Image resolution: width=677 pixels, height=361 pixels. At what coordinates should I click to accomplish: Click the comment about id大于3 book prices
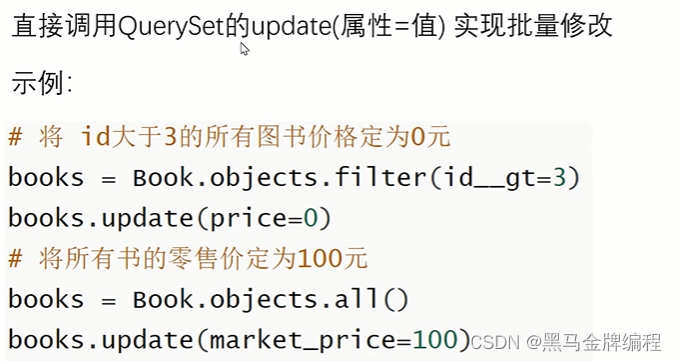(x=229, y=137)
